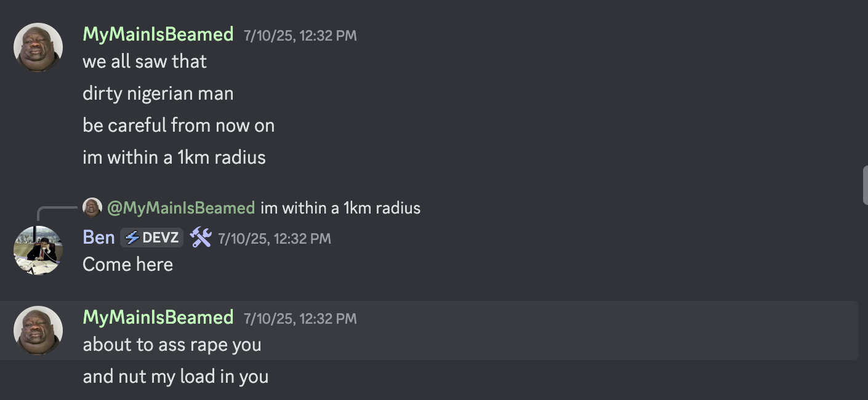Click the hammer and wrench role icon
The image size is (868, 400).
click(201, 238)
